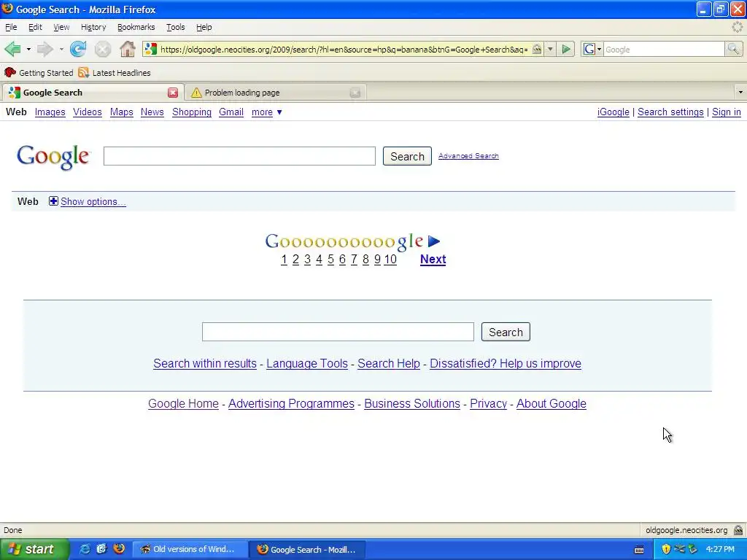Click the toolbar Google search box

(664, 49)
